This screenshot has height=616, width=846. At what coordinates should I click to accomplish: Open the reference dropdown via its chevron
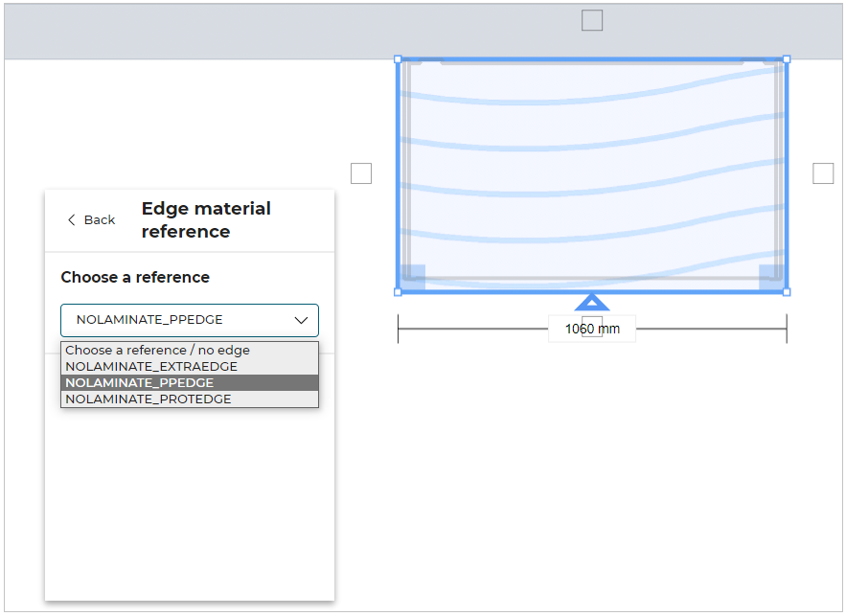point(301,320)
